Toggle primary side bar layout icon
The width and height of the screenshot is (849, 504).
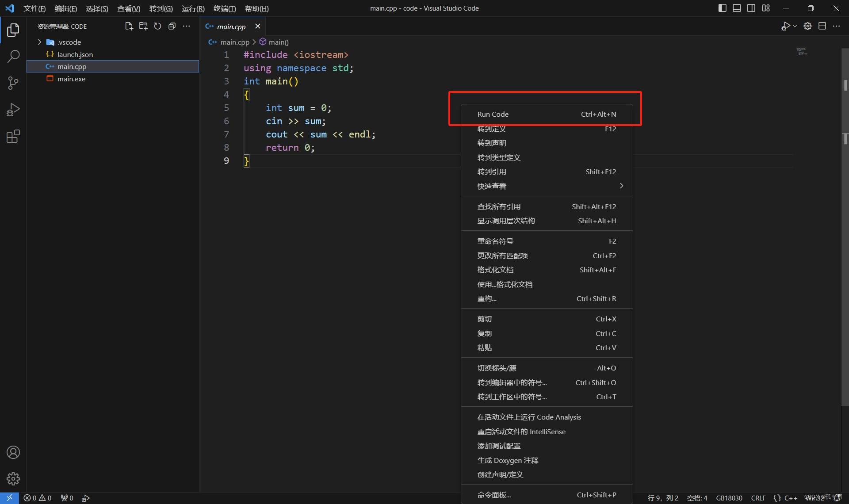(x=723, y=8)
